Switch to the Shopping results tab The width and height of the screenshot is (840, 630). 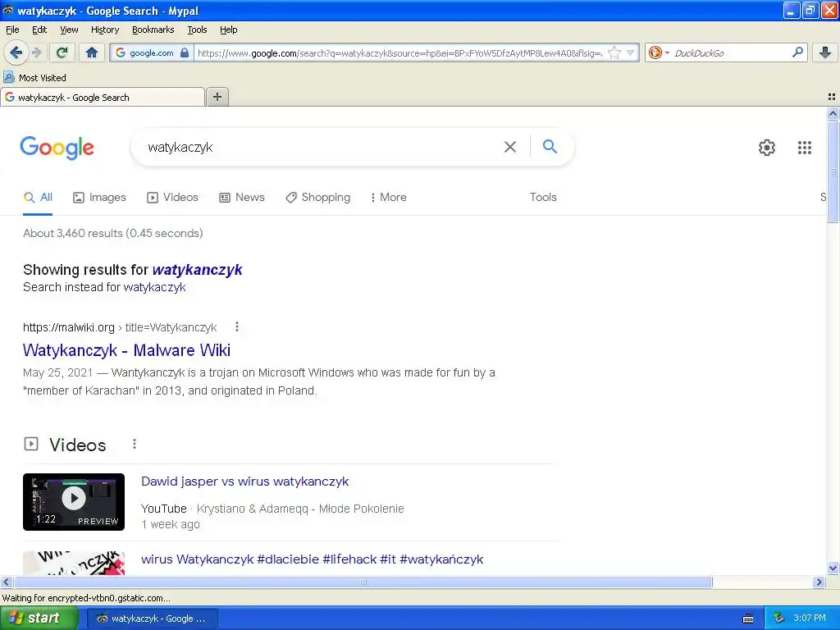pos(318,197)
